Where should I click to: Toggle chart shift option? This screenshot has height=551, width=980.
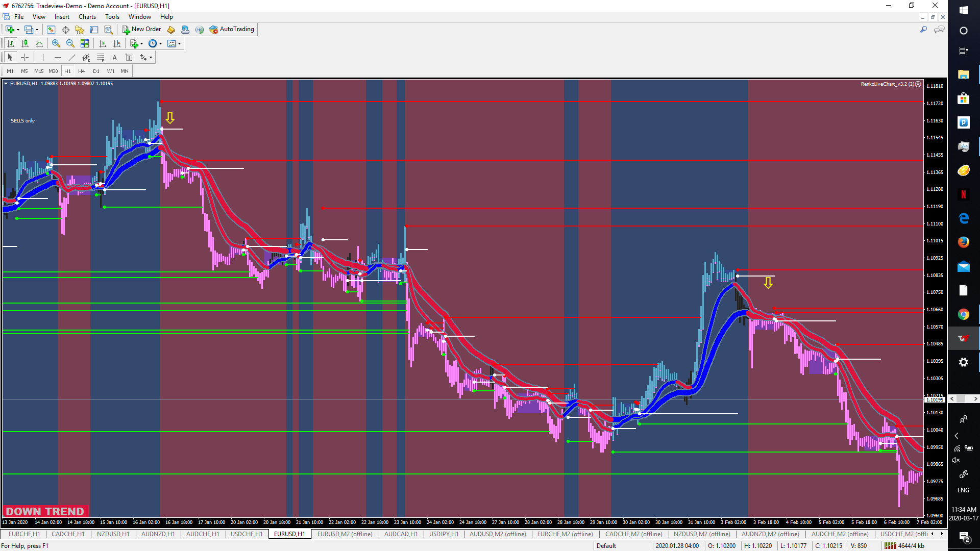click(x=117, y=43)
